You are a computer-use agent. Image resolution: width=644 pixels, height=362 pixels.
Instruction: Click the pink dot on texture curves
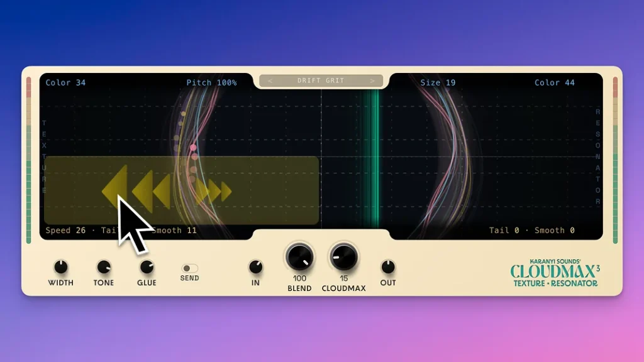(193, 147)
